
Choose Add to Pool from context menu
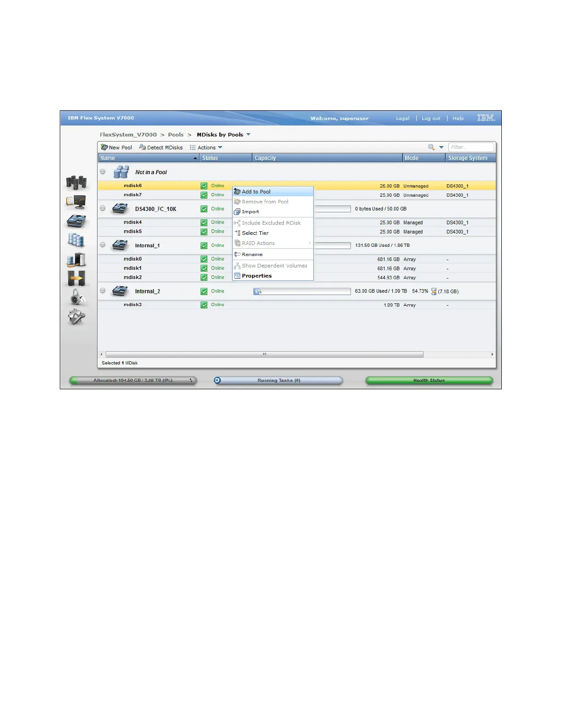tap(273, 192)
